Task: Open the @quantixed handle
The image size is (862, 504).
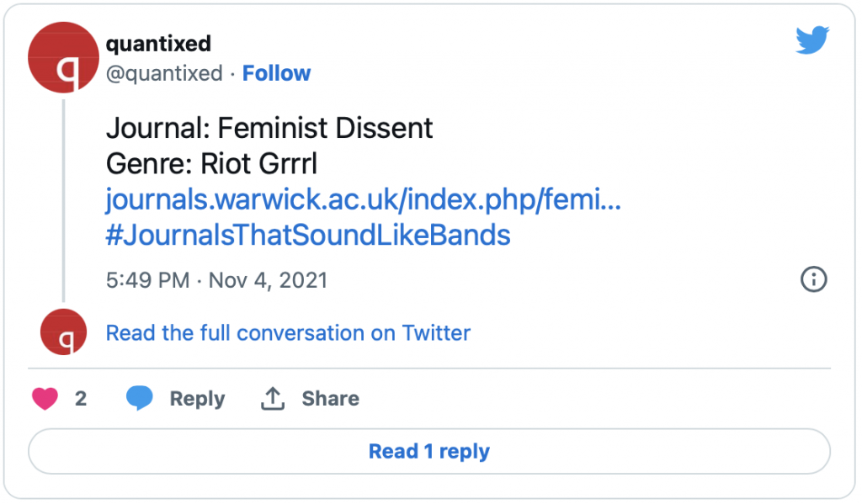Action: [164, 74]
